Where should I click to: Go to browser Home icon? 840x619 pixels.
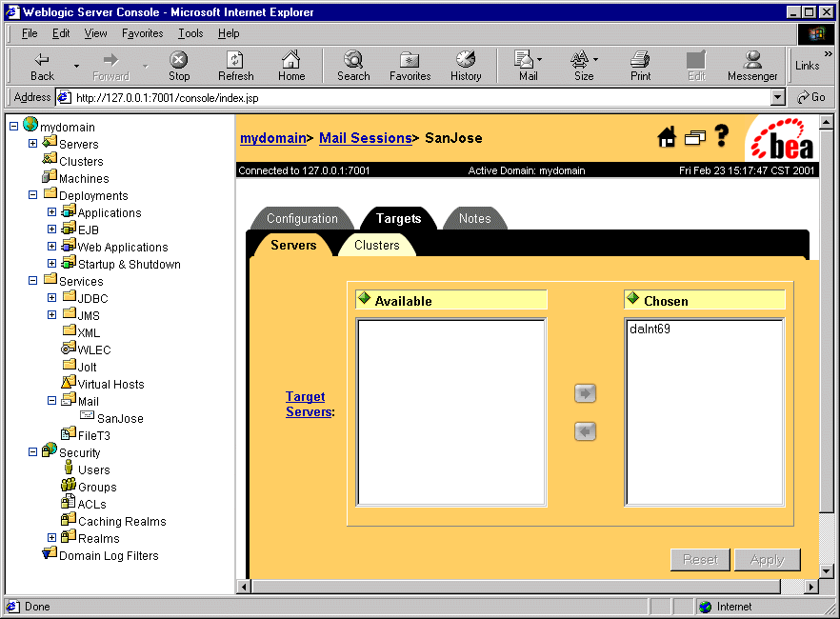pyautogui.click(x=291, y=67)
